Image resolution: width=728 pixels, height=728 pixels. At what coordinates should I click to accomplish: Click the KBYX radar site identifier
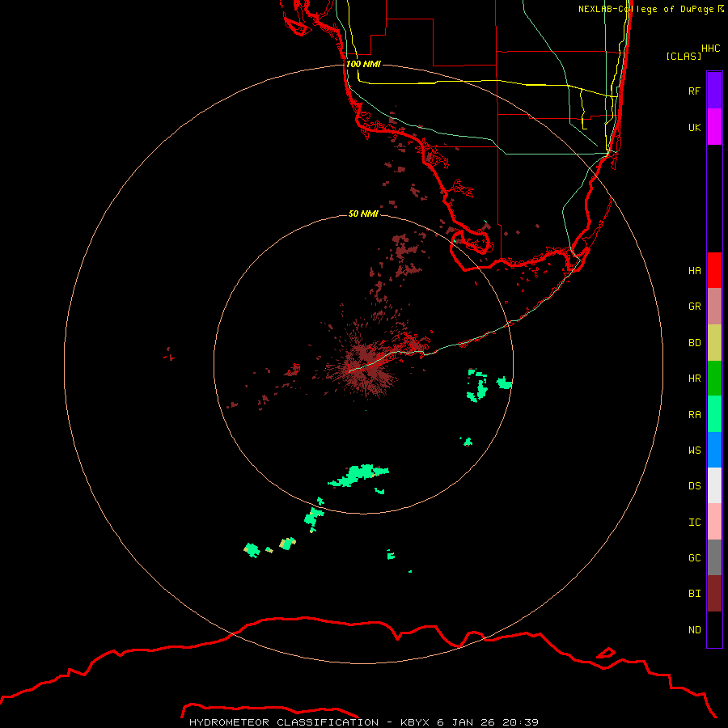point(417,722)
